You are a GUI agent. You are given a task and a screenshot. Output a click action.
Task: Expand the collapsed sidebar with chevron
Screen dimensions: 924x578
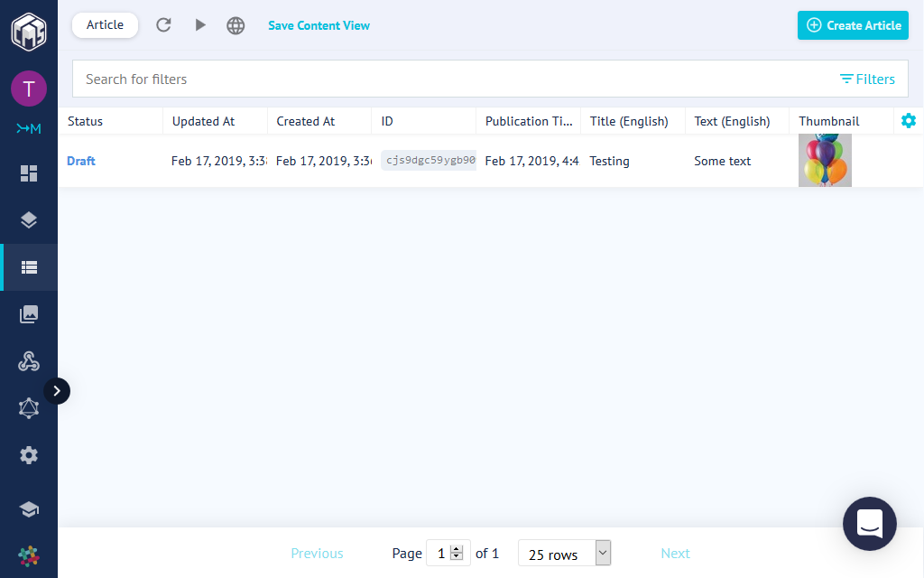(57, 391)
